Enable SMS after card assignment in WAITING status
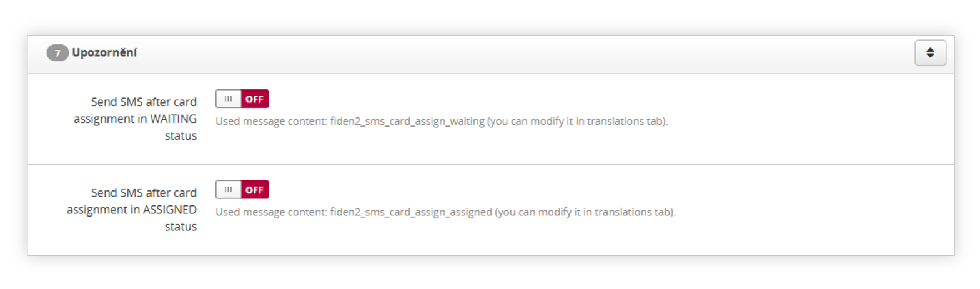Screen dimensions: 980x289 [x=242, y=99]
